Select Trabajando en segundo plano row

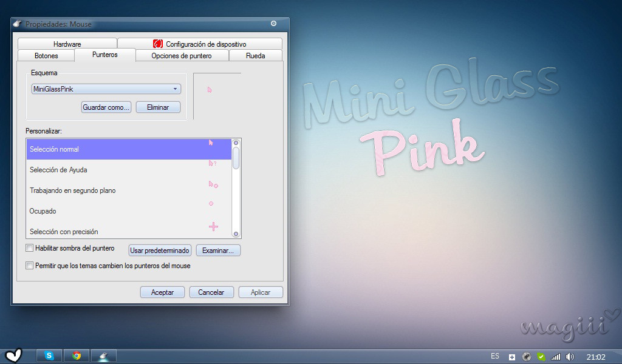click(x=129, y=190)
